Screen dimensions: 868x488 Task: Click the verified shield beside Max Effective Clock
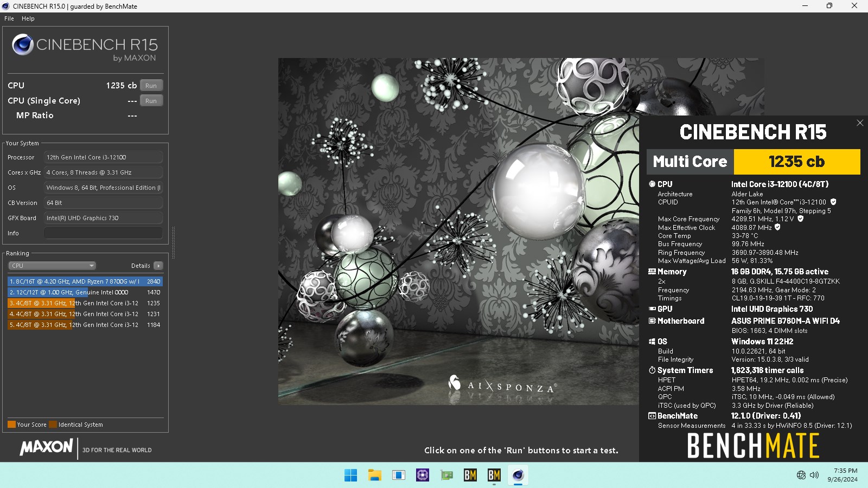coord(777,227)
